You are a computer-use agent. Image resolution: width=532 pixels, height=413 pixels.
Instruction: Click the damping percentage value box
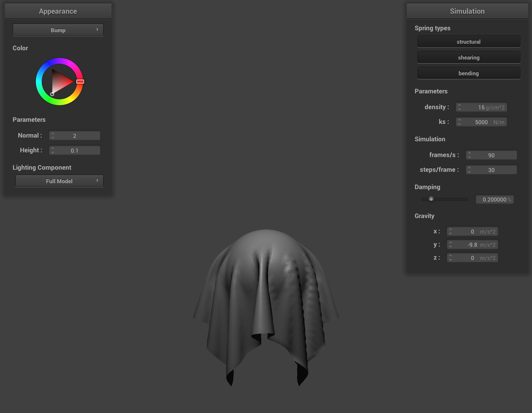point(495,199)
